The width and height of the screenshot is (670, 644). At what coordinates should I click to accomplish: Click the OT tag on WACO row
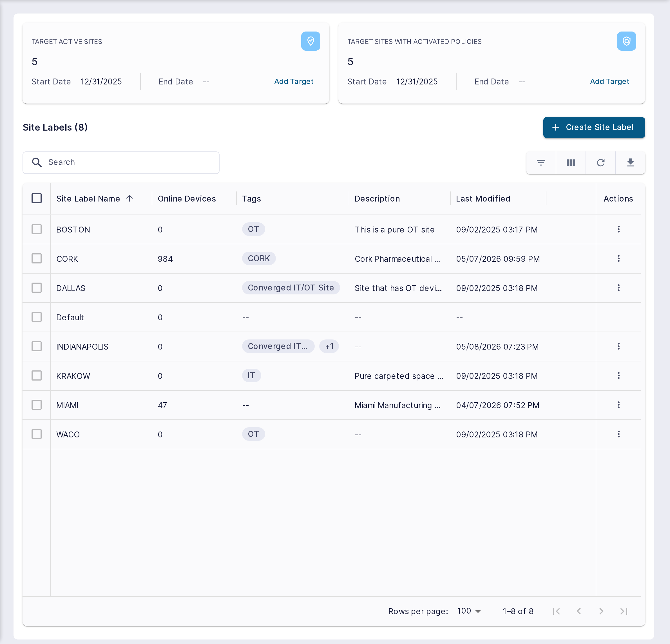point(253,434)
